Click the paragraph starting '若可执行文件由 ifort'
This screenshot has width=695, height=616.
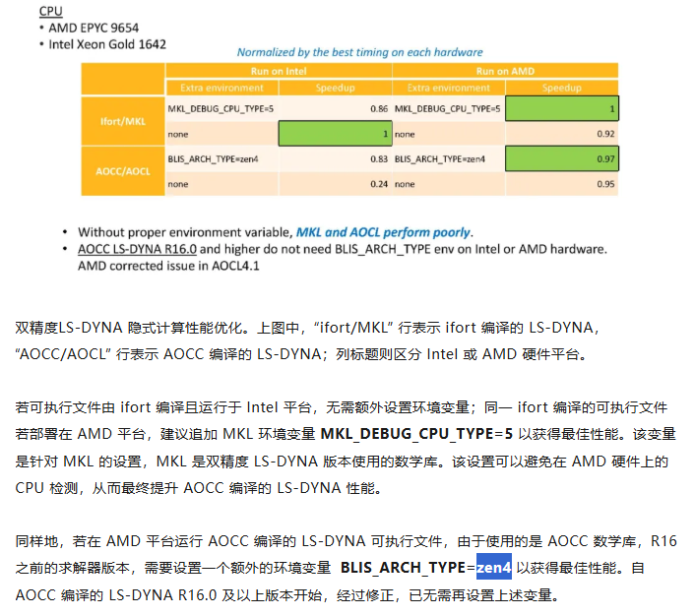click(346, 448)
